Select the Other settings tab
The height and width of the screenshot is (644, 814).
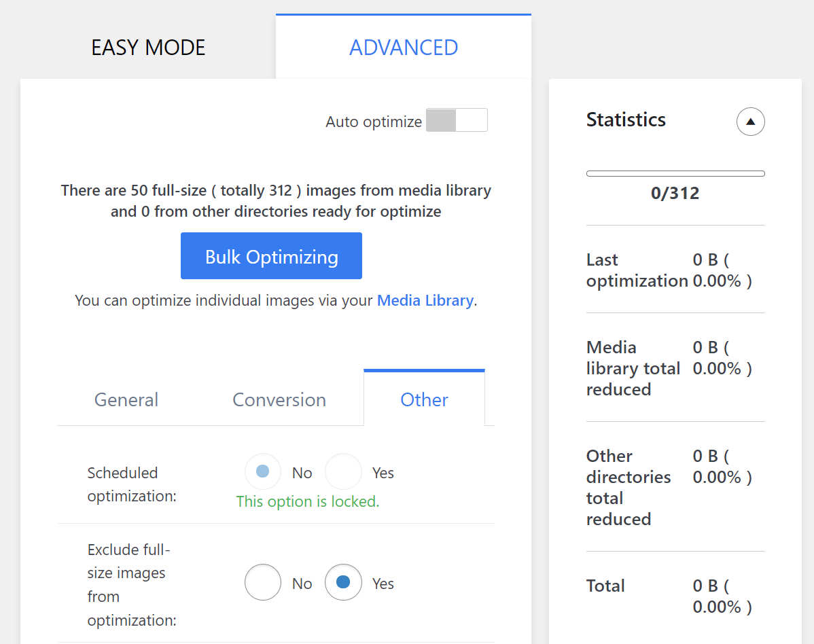click(x=424, y=399)
